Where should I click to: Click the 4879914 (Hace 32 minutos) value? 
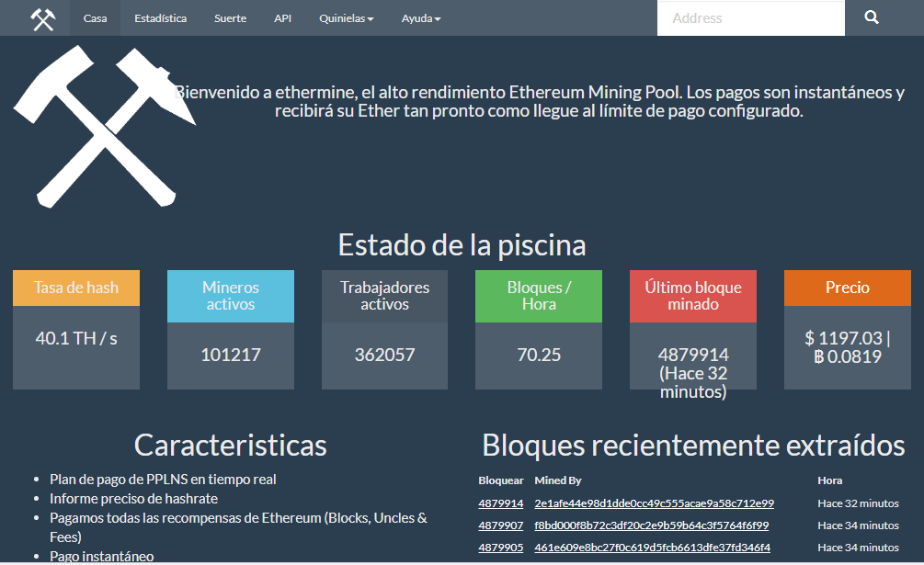pyautogui.click(x=693, y=373)
